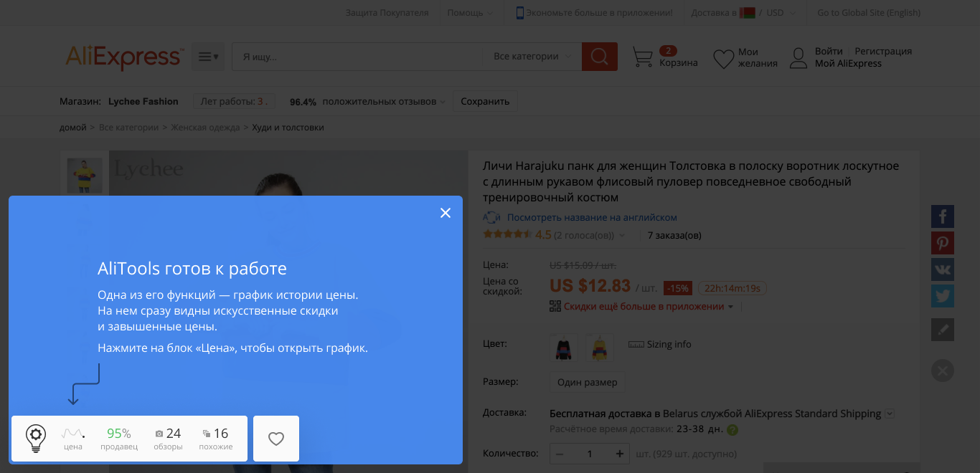Add item to favorites with heart button
The image size is (980, 473).
coord(276,439)
